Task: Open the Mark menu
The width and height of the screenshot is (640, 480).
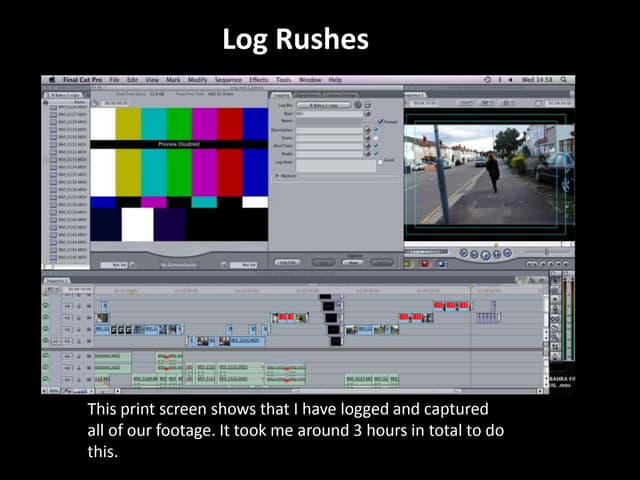Action: coord(173,80)
